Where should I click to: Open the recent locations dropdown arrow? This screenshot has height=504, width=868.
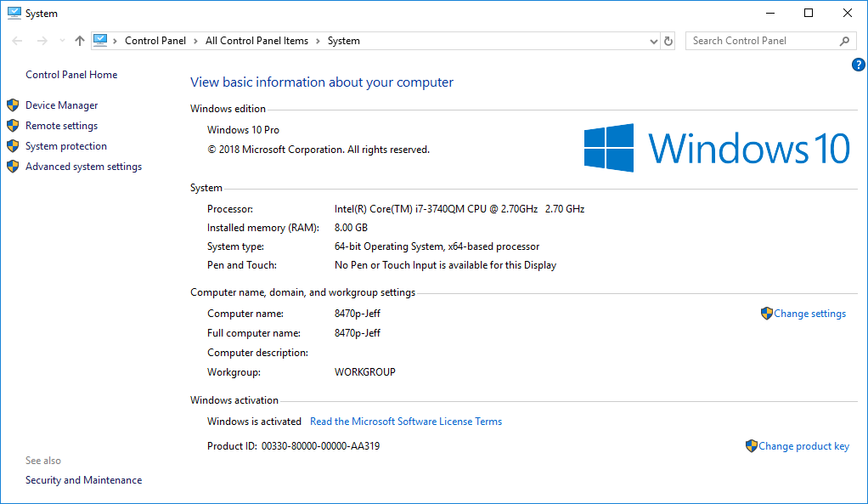click(61, 41)
